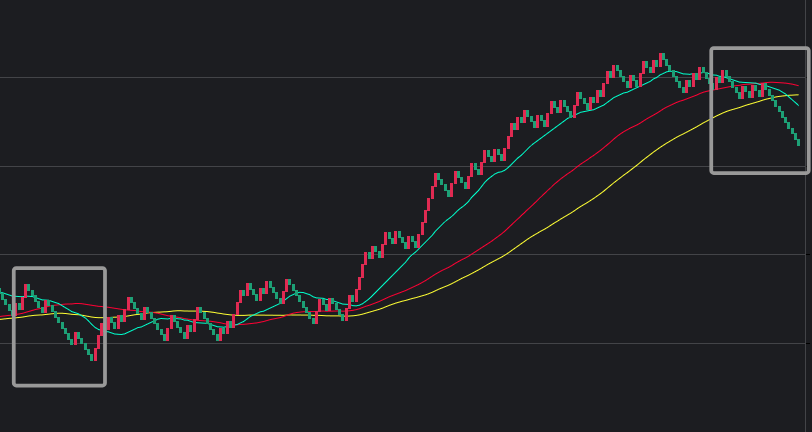Select the highlighted box in the top-right

point(760,111)
